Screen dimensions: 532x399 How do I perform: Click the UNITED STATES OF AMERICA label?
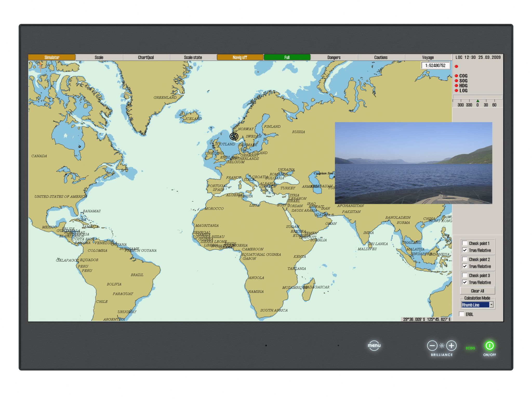(61, 197)
